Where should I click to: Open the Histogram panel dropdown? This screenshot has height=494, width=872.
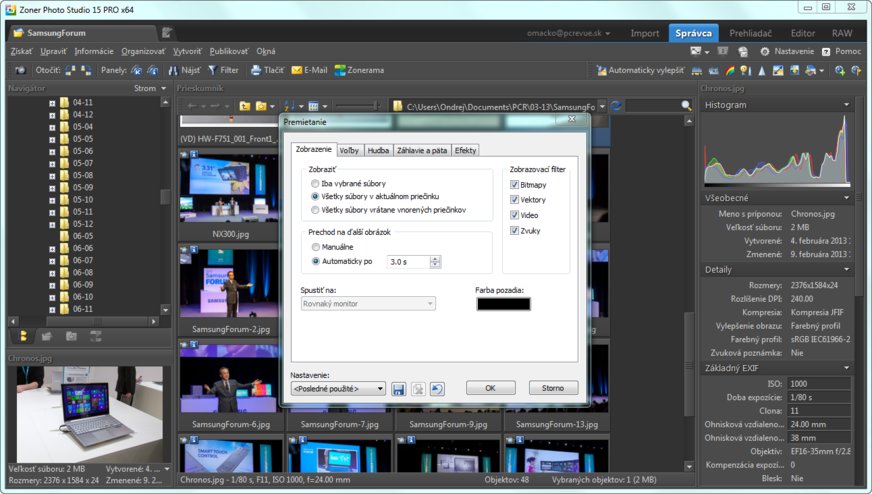pos(846,105)
